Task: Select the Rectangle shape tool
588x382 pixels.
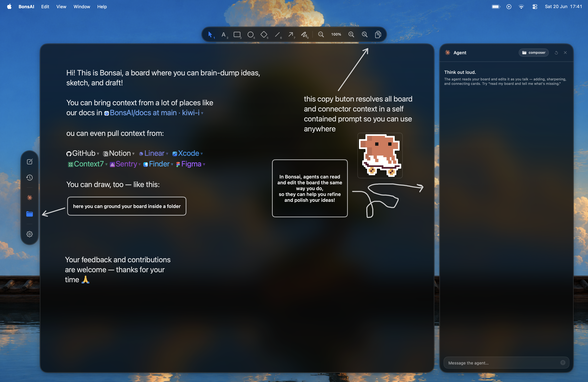Action: coord(237,35)
